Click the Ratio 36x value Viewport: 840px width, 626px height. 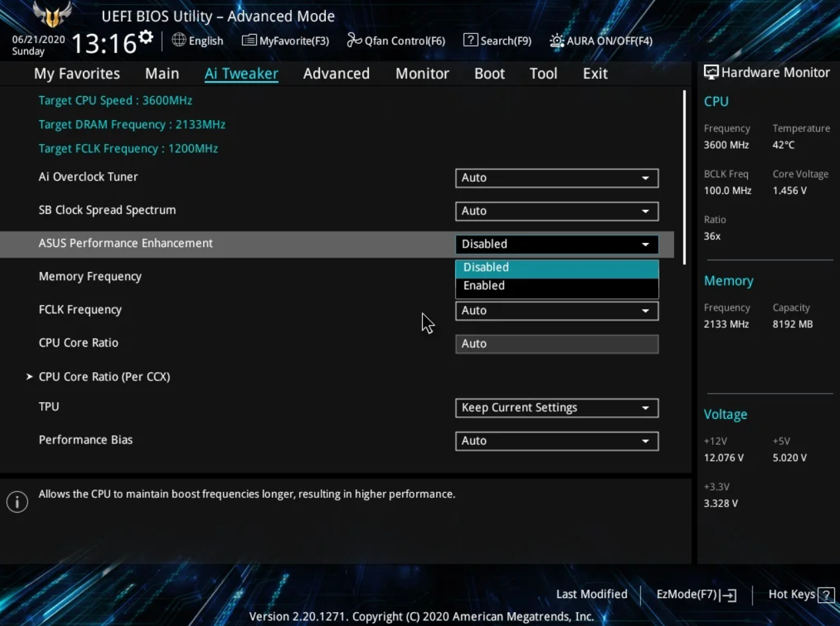[x=713, y=236]
